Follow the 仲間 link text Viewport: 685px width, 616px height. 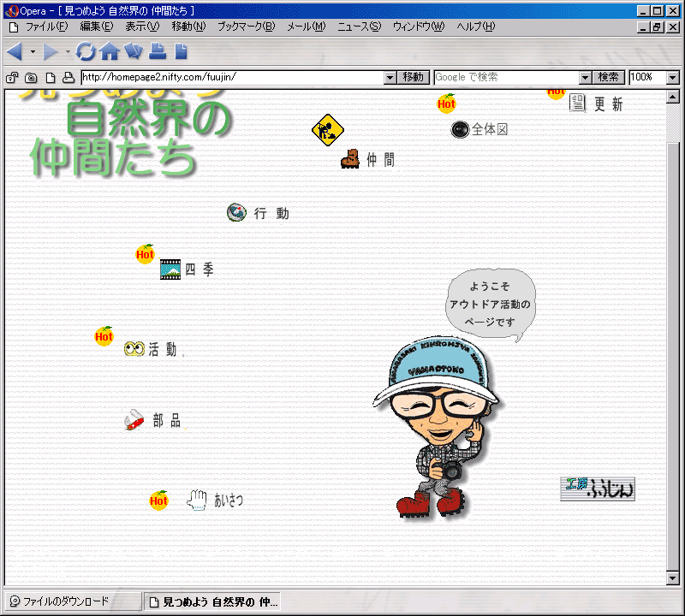point(380,160)
